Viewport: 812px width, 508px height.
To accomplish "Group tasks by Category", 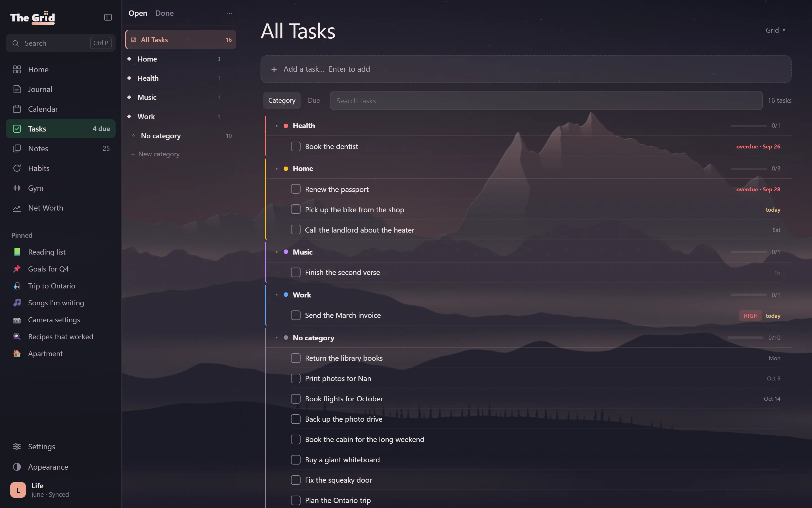I will (x=282, y=100).
